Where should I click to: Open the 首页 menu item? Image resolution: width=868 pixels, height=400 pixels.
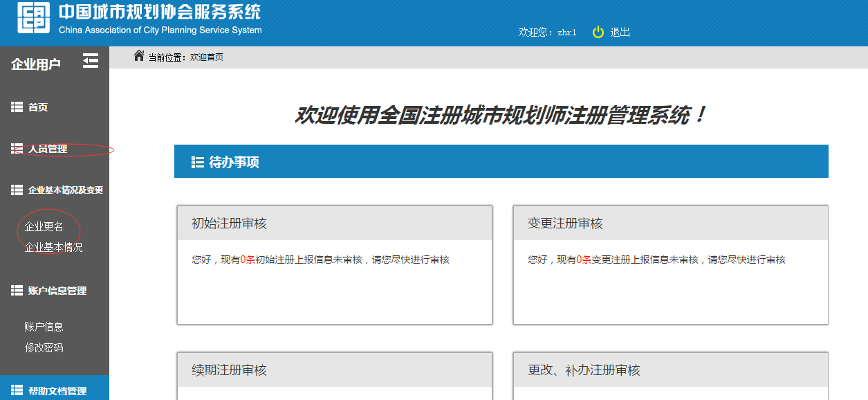point(38,107)
